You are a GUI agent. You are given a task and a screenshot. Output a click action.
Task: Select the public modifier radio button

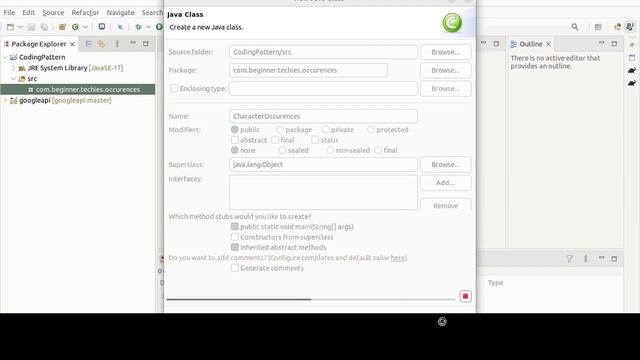235,129
